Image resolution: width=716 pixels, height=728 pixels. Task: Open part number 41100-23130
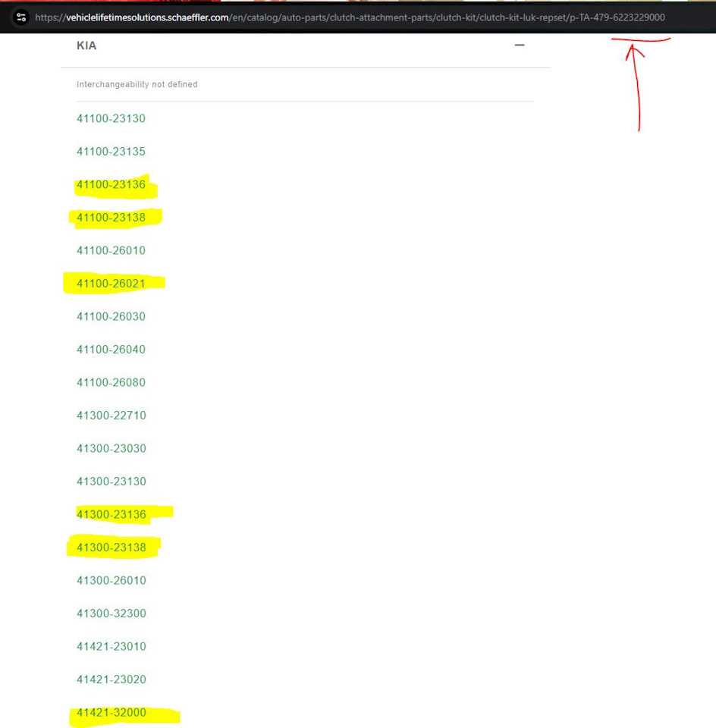tap(111, 118)
